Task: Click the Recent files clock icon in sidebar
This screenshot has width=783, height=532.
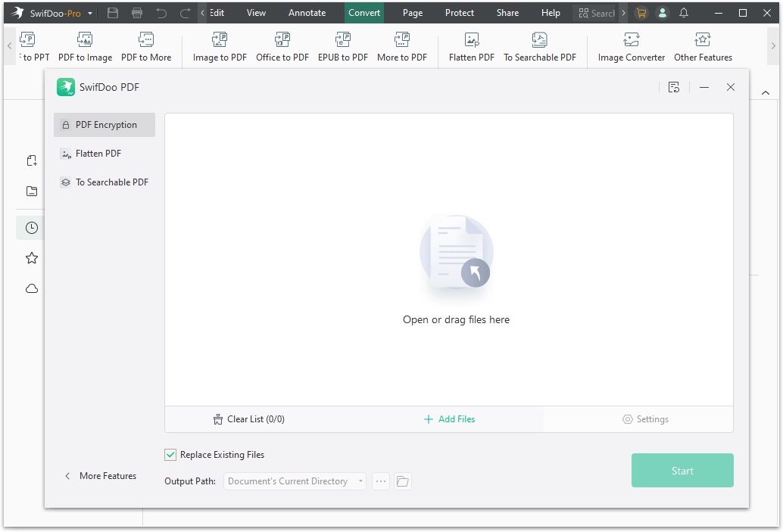Action: click(31, 228)
